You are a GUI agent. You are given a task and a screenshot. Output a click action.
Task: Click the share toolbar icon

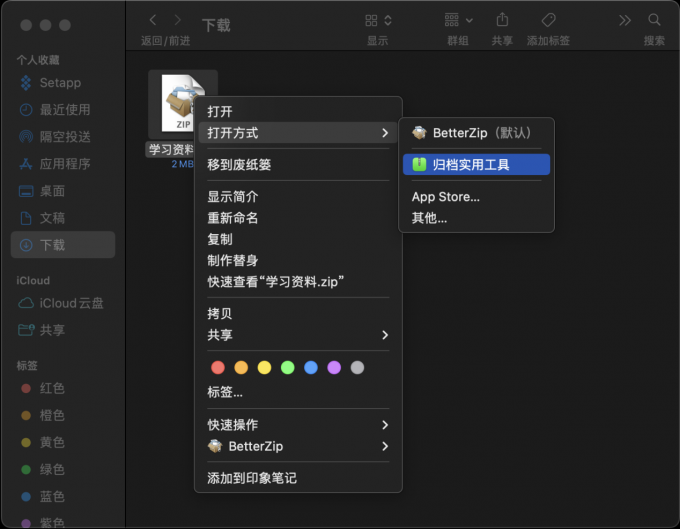click(502, 20)
